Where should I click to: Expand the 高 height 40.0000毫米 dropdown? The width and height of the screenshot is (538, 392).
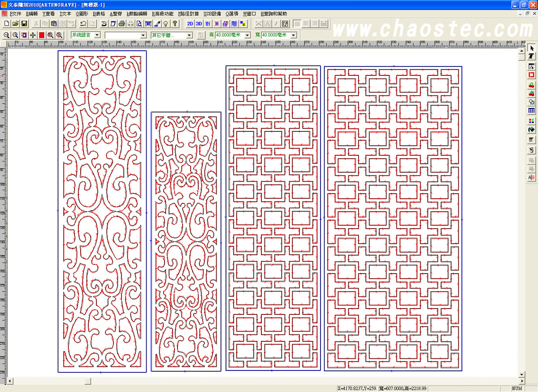[x=247, y=35]
